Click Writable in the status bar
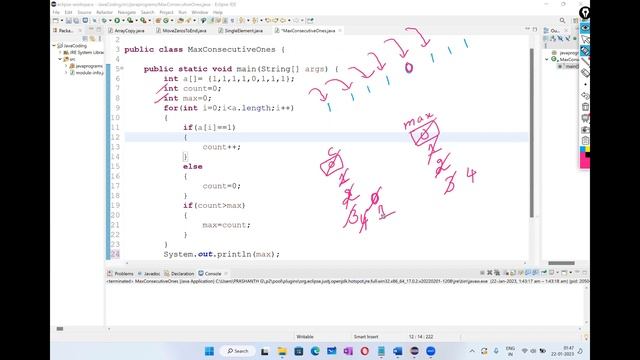This screenshot has height=360, width=640. pyautogui.click(x=304, y=337)
